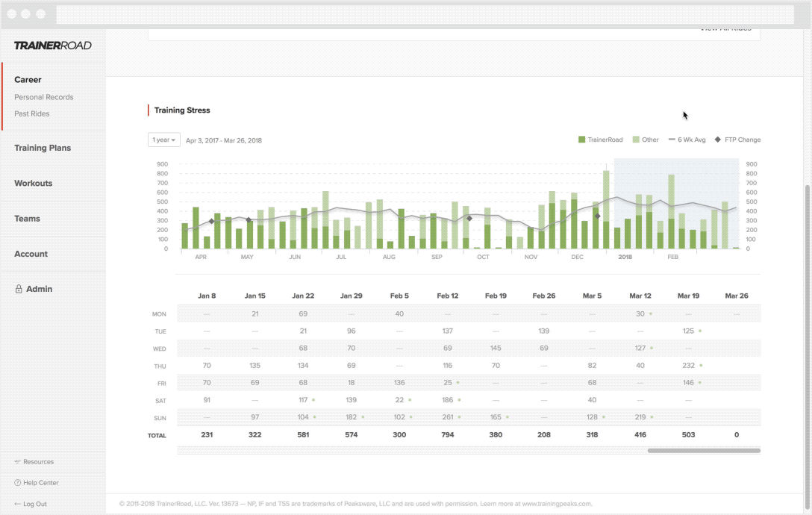Click the 581 weekly total
This screenshot has width=812, height=515.
[303, 434]
